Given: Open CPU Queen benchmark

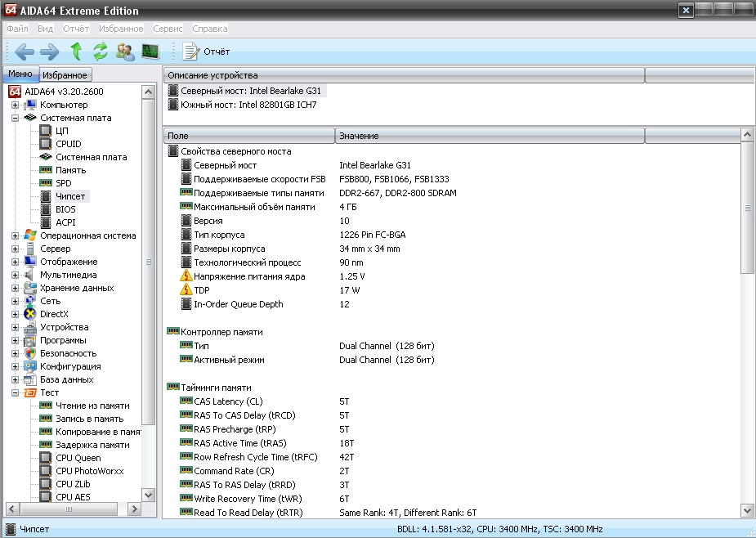Looking at the screenshot, I should 78,457.
